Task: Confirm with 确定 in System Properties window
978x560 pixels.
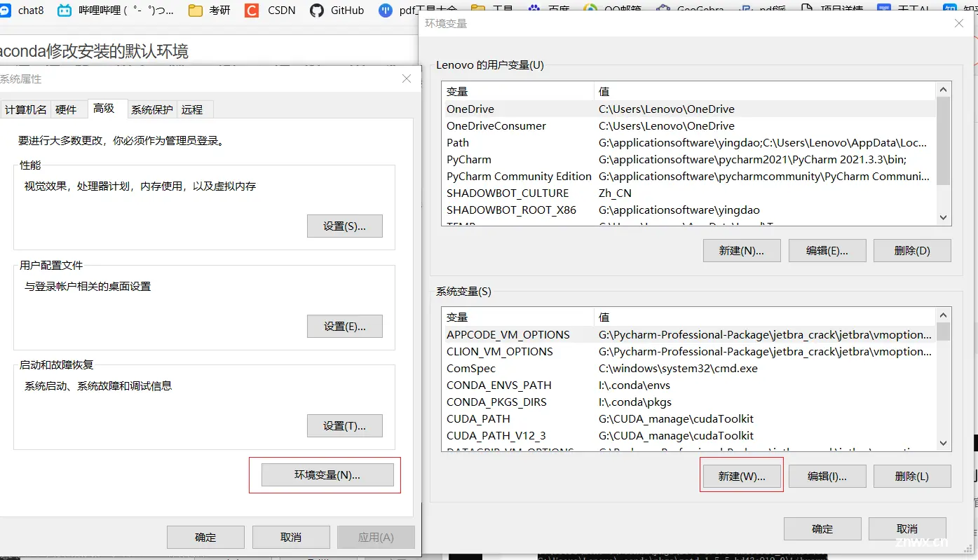Action: click(x=205, y=537)
